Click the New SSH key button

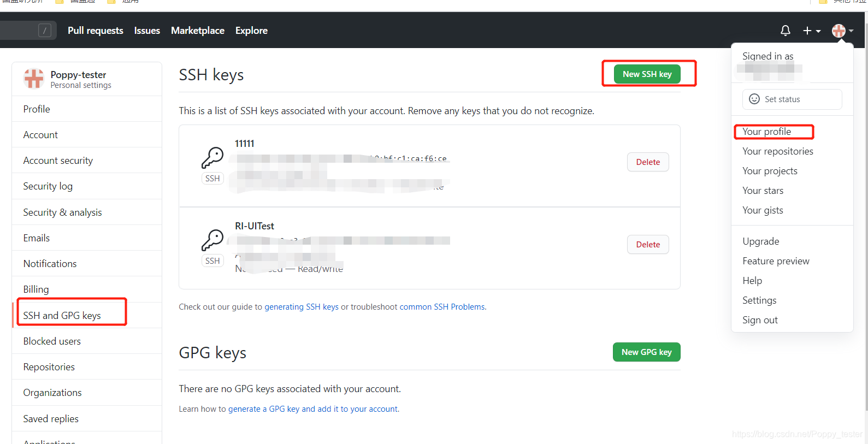647,74
